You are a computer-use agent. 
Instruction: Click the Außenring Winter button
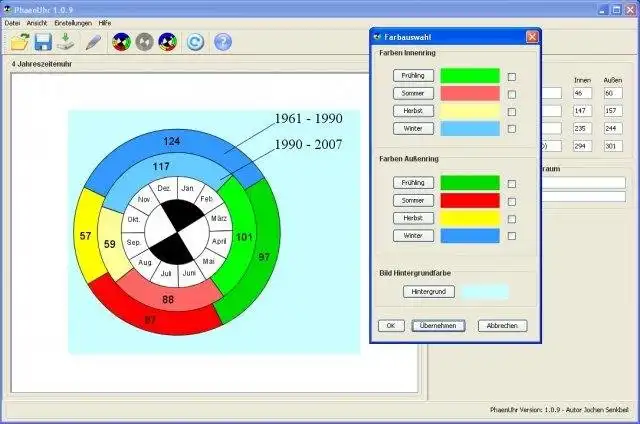pyautogui.click(x=413, y=235)
